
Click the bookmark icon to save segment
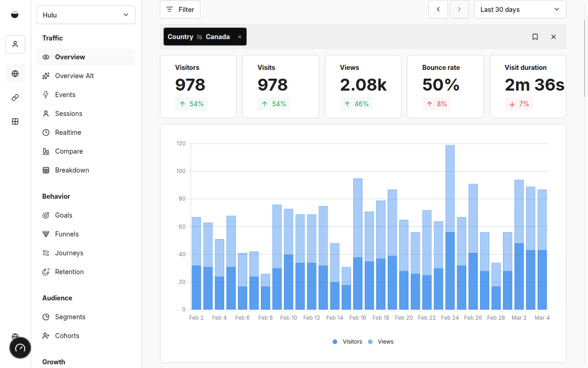[x=535, y=37]
